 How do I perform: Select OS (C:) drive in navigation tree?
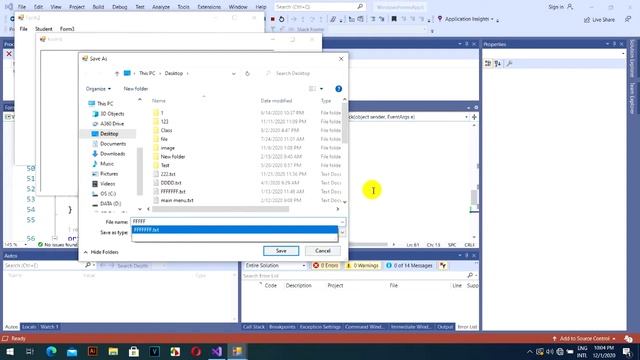click(x=108, y=193)
